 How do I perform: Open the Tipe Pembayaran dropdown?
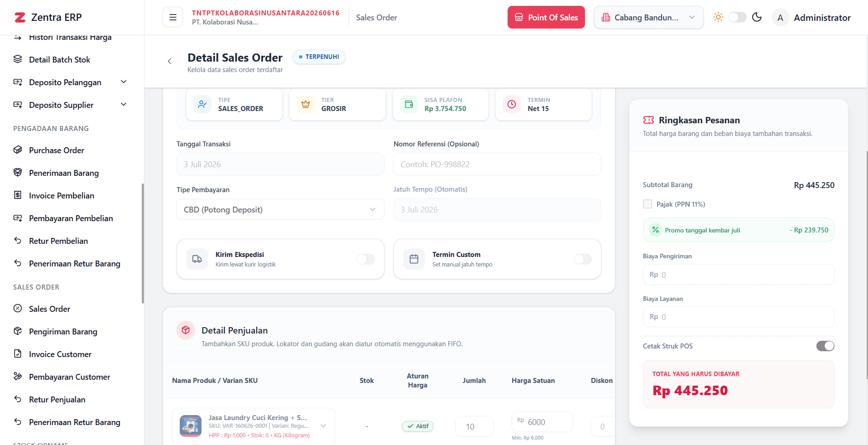click(x=280, y=209)
